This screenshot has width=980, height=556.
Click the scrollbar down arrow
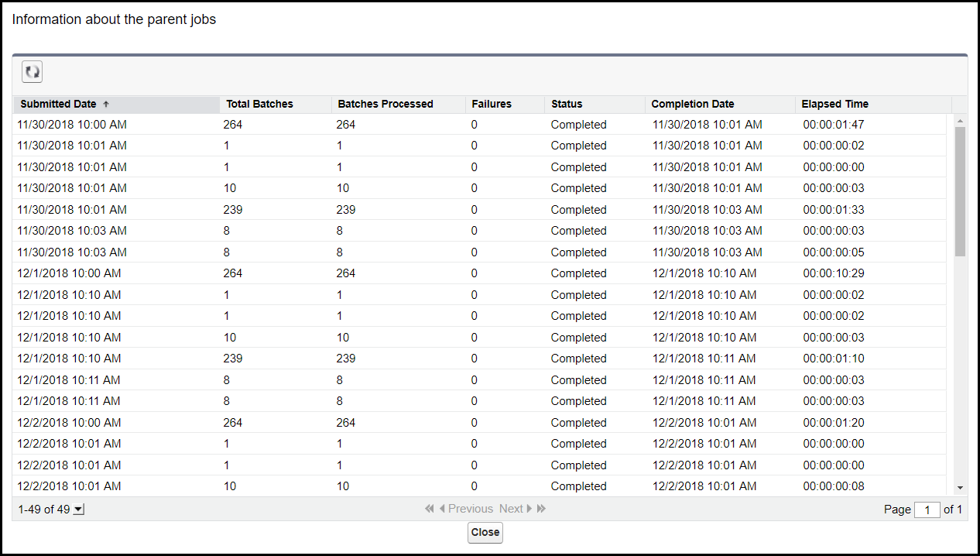[960, 488]
